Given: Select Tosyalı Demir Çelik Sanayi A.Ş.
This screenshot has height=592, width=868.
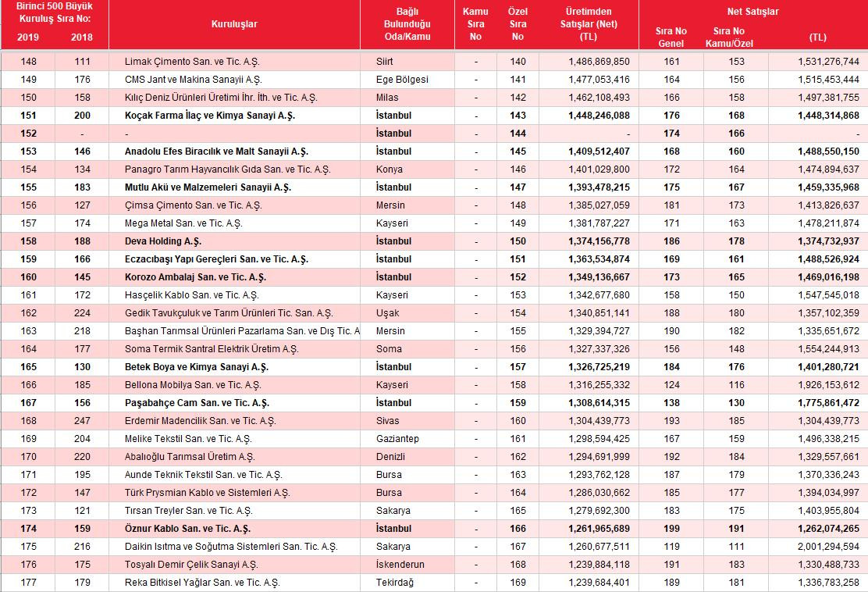Looking at the screenshot, I should tap(191, 565).
